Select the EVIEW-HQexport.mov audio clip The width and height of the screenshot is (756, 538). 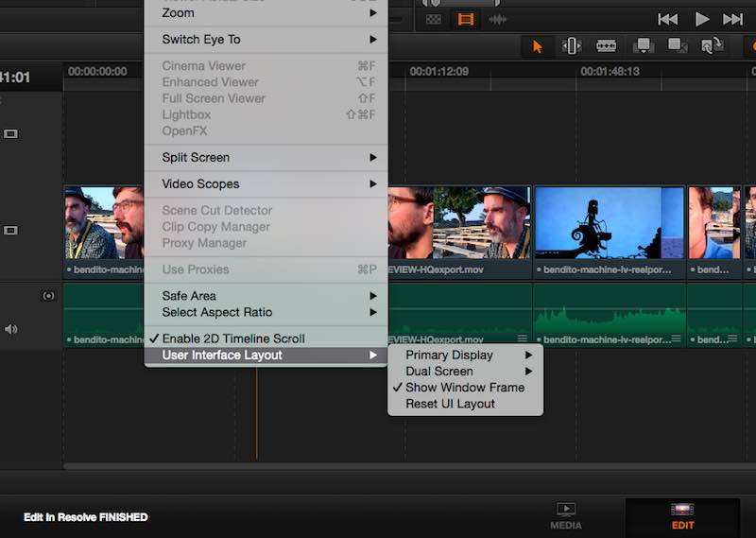pos(460,315)
